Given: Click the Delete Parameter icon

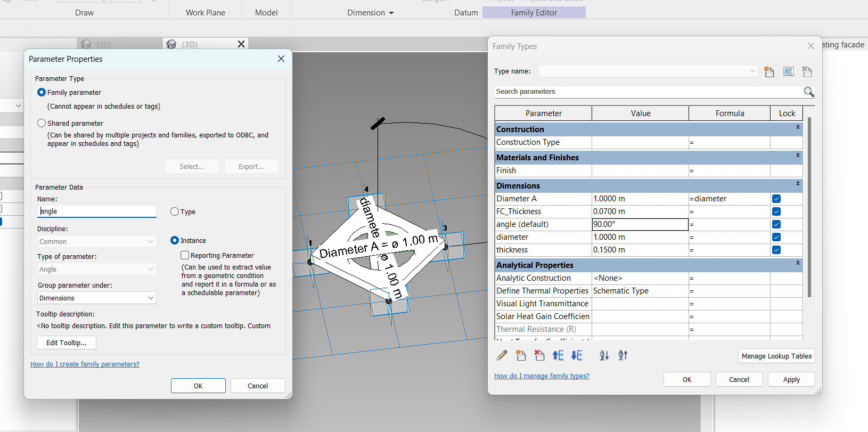Looking at the screenshot, I should click(539, 355).
